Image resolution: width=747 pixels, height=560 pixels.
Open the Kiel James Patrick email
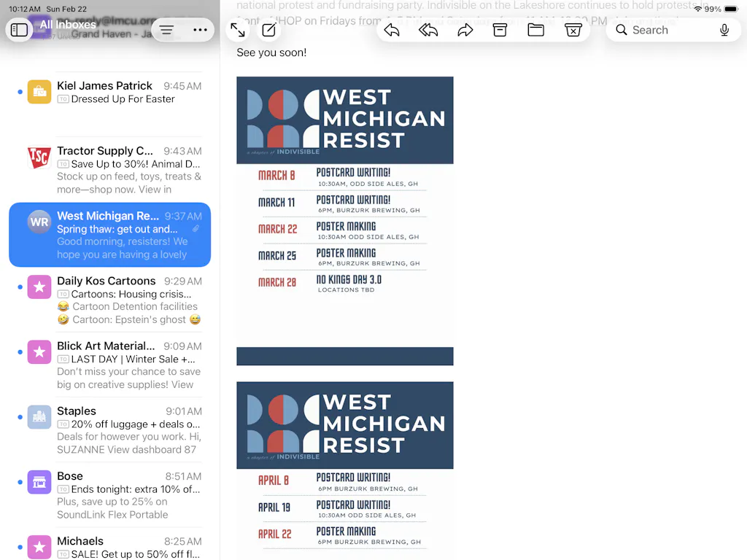117,93
